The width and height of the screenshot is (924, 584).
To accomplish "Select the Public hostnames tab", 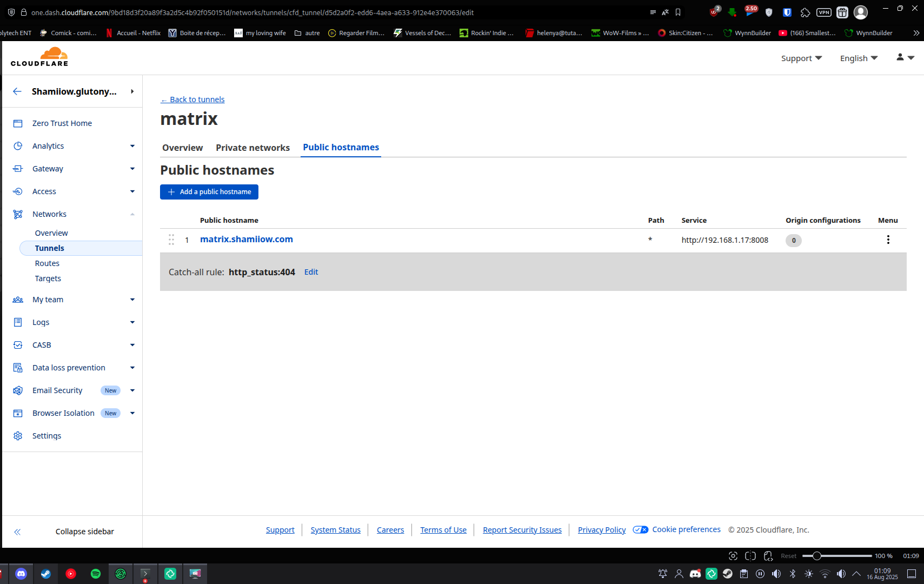I will (341, 148).
